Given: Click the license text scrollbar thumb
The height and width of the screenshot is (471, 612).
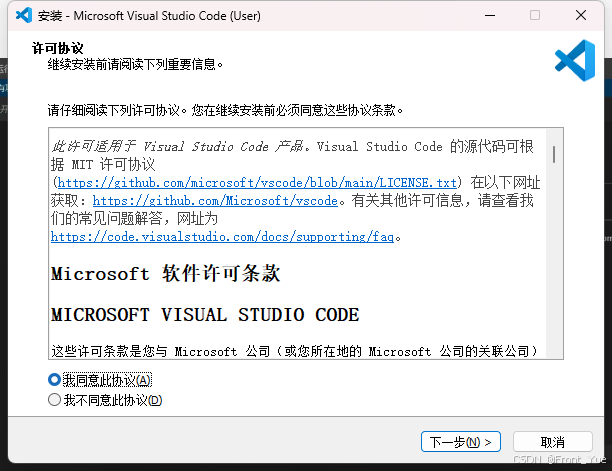Looking at the screenshot, I should (554, 154).
